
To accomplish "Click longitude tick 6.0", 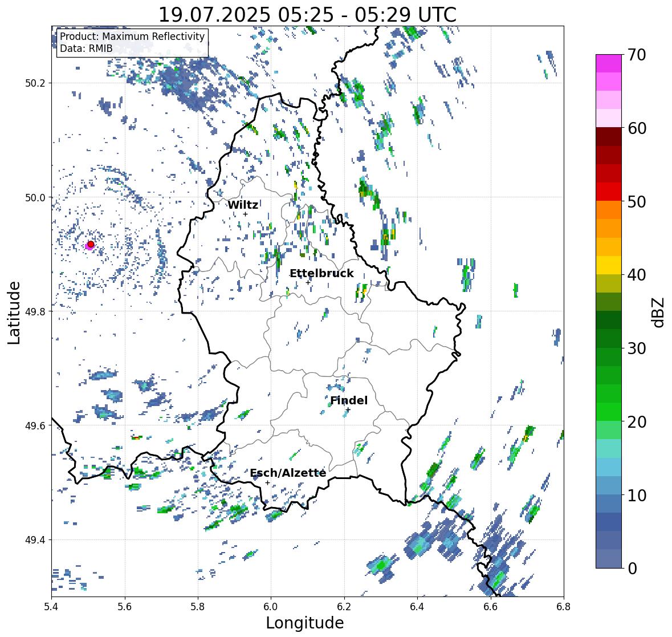I will (271, 606).
